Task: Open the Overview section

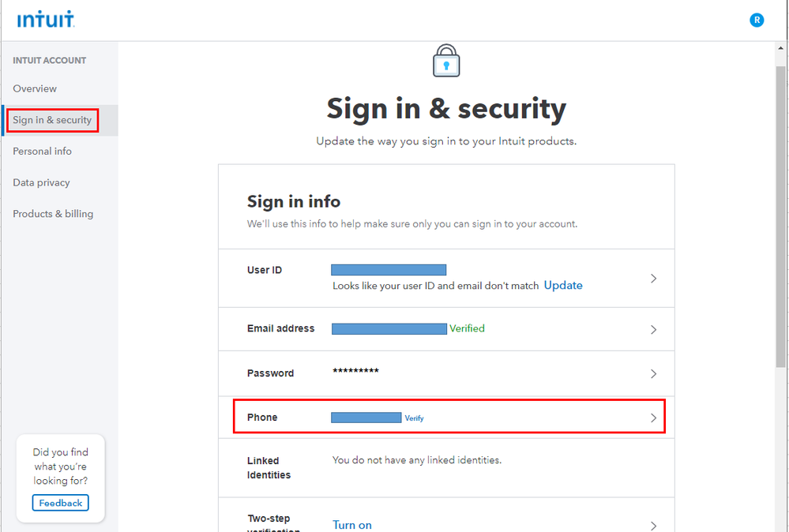Action: tap(35, 88)
